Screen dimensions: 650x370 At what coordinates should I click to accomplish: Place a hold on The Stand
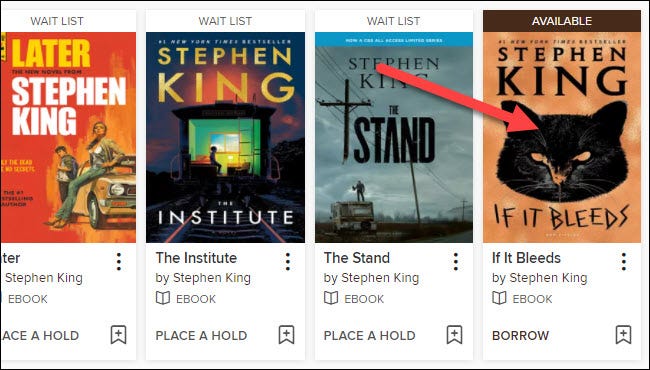point(369,335)
